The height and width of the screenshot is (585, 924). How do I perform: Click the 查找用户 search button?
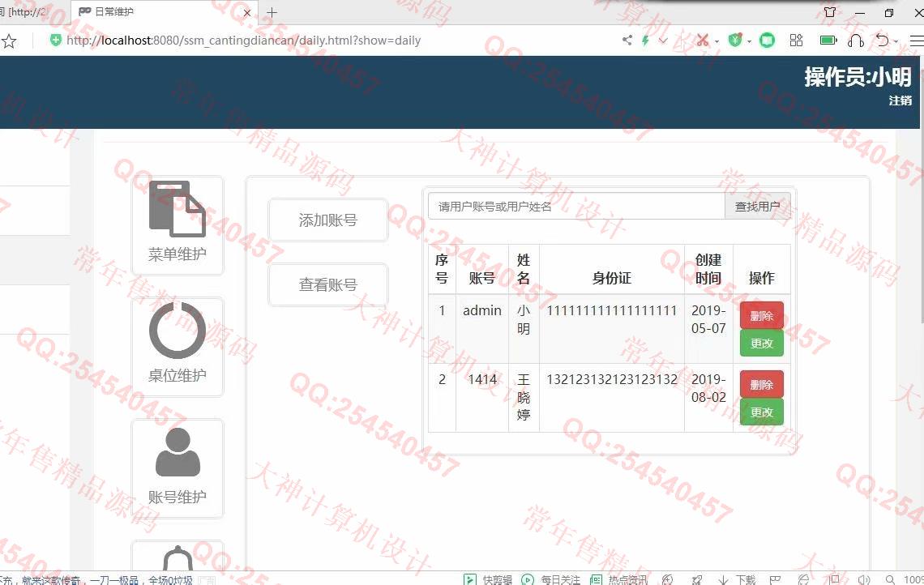pos(757,207)
